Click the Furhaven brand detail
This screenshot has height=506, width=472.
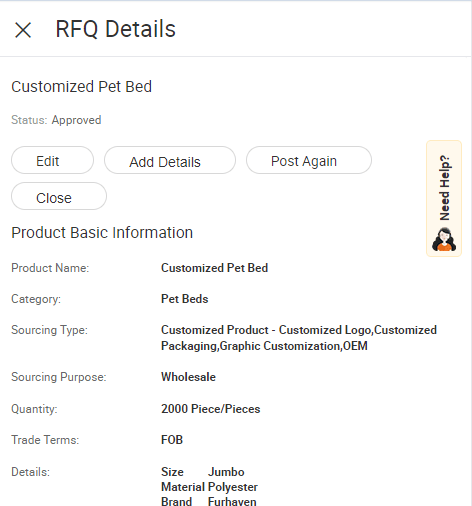click(x=232, y=501)
